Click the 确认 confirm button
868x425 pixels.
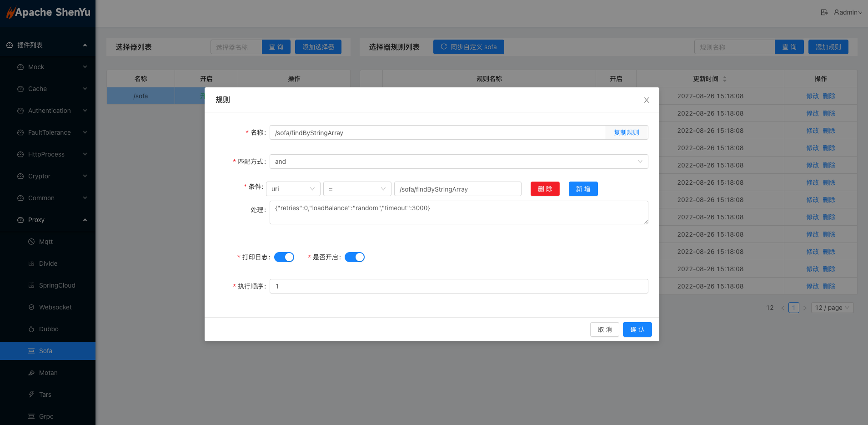[x=637, y=329]
